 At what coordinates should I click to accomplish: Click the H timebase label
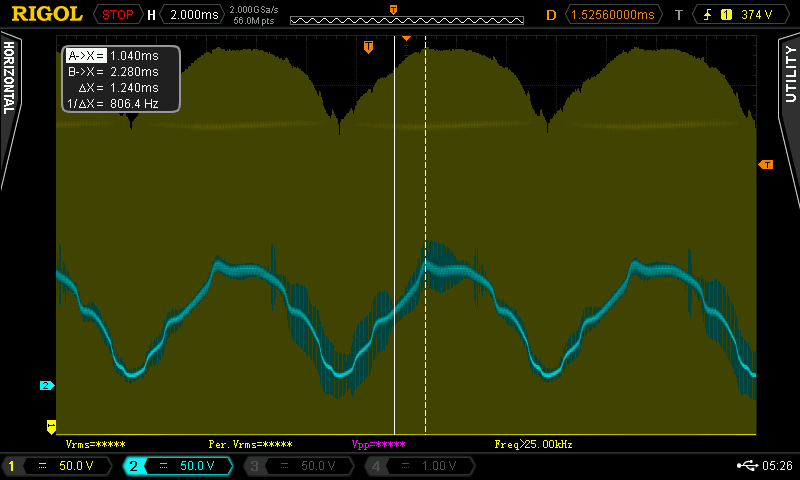(151, 15)
